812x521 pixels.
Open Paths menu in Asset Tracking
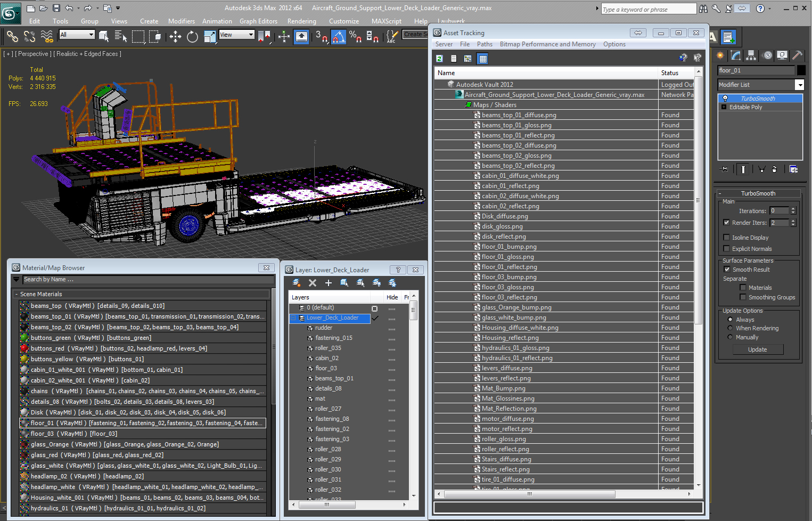pos(485,44)
